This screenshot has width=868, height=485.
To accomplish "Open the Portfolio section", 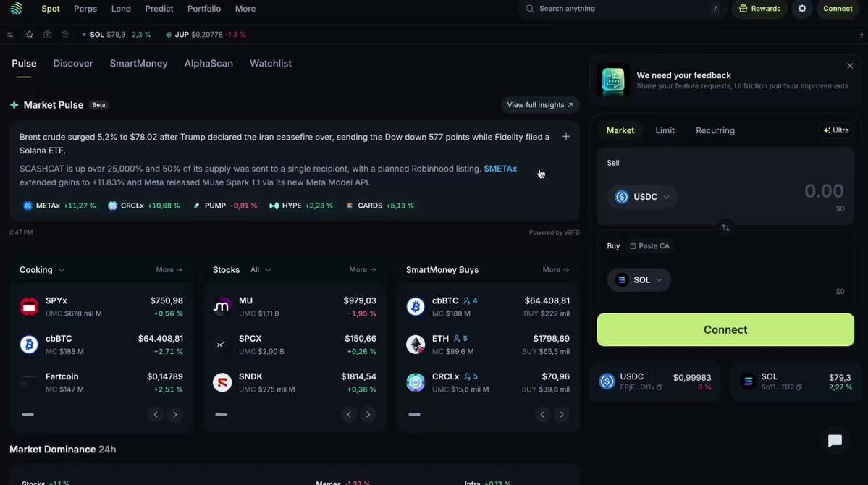I will [x=203, y=8].
